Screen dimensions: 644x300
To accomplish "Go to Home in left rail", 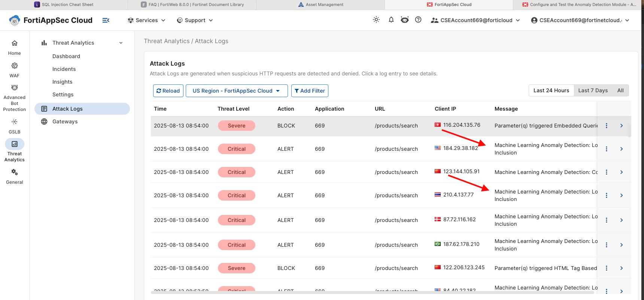I will point(15,48).
